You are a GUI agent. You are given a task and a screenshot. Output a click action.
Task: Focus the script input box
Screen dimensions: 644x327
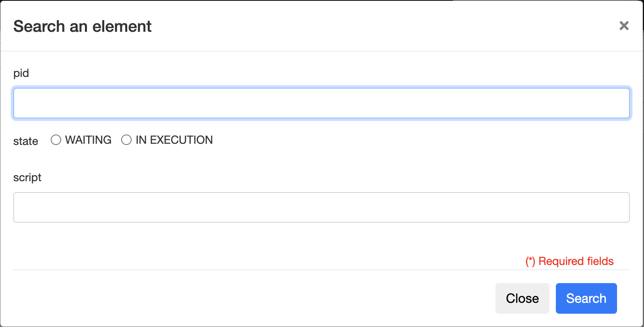click(x=321, y=207)
